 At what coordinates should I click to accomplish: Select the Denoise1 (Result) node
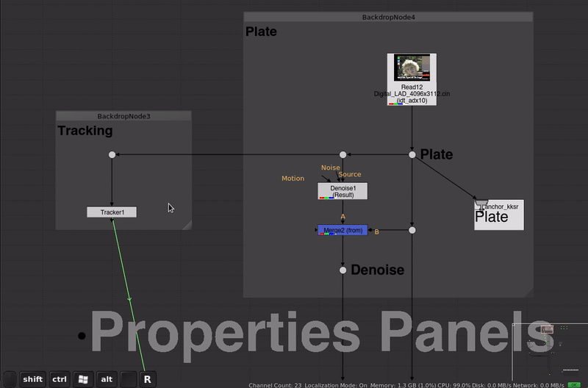pos(343,191)
